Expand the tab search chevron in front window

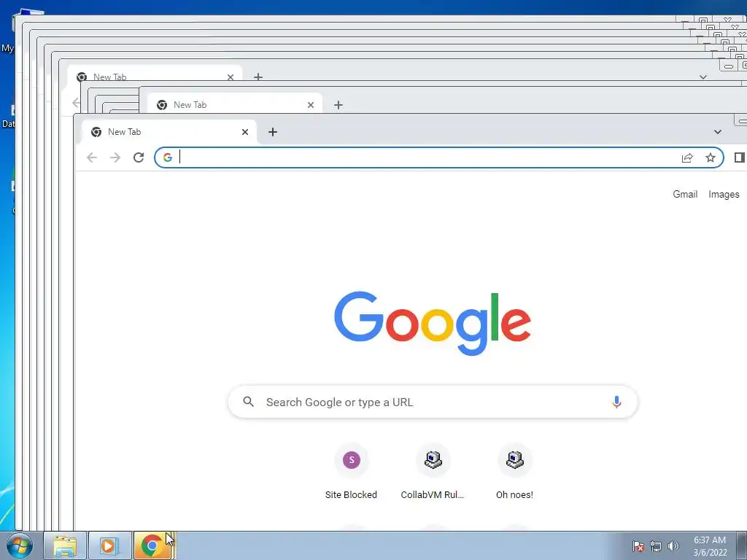tap(718, 132)
